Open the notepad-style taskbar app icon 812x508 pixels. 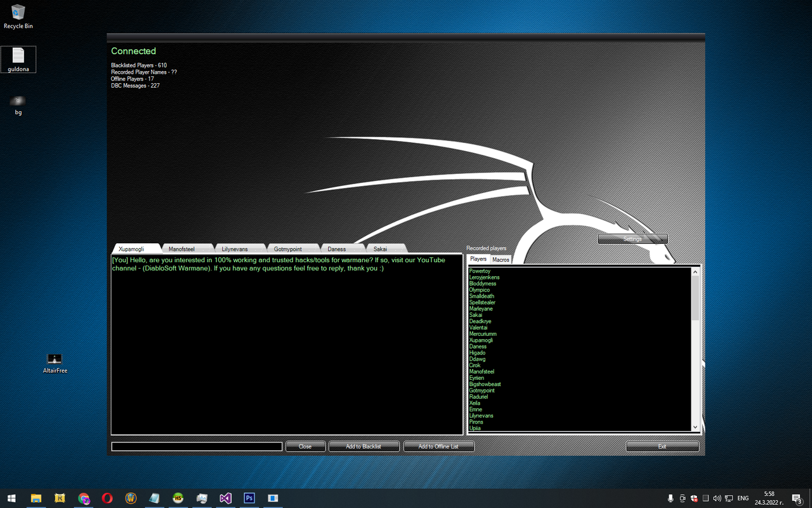coord(155,498)
